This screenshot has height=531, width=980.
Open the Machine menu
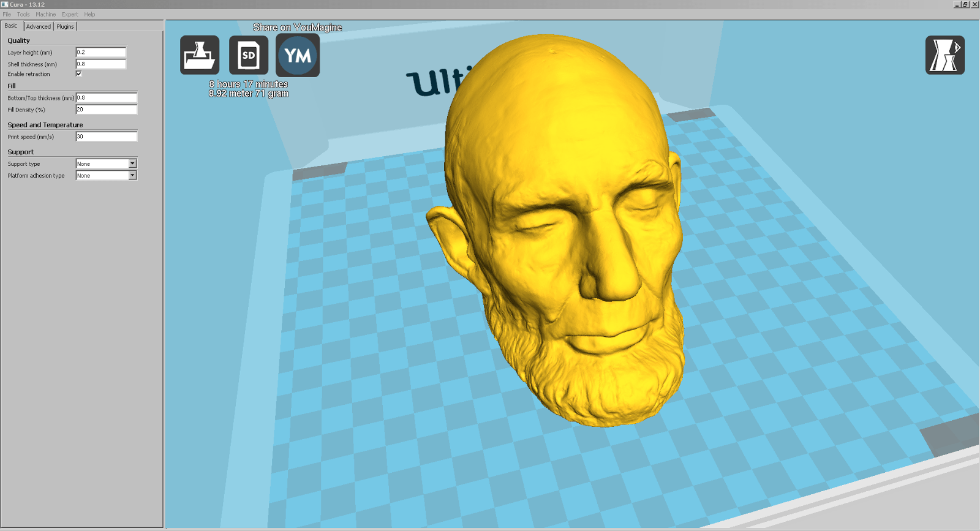tap(45, 14)
